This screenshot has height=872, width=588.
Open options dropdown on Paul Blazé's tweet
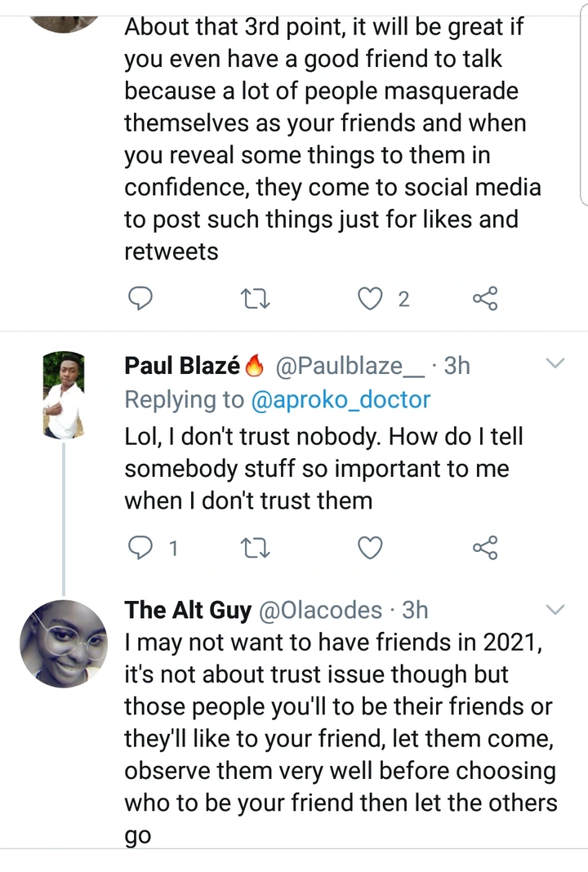[555, 363]
